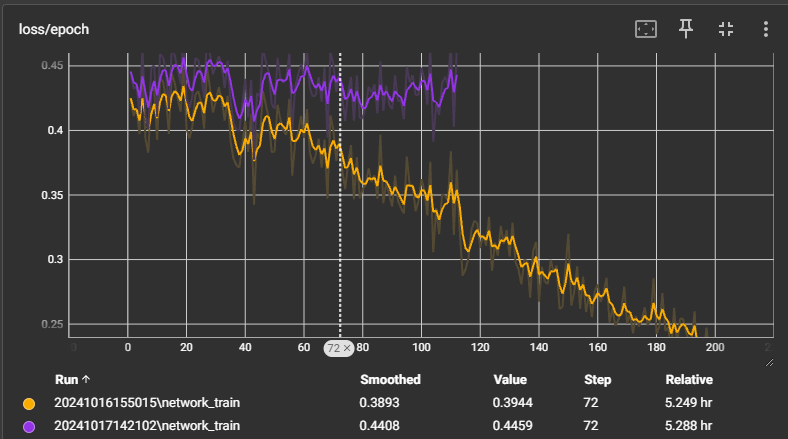Grab the chart resize corner handle
Viewport: 788px width, 439px height.
pos(769,362)
